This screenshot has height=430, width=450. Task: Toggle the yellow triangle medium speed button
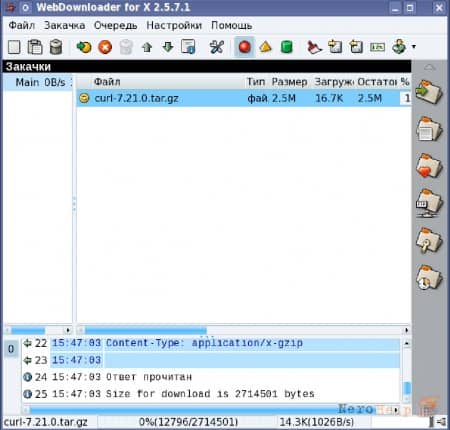pos(265,47)
